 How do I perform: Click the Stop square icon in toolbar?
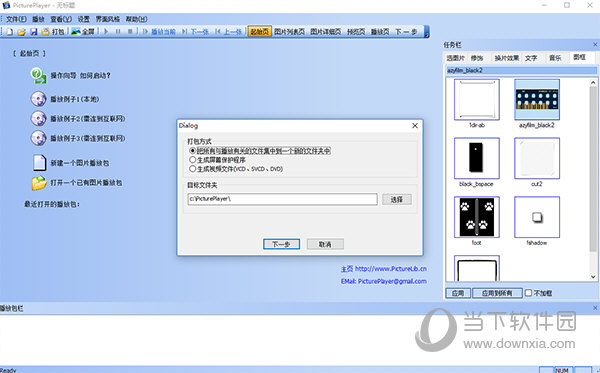pos(130,32)
